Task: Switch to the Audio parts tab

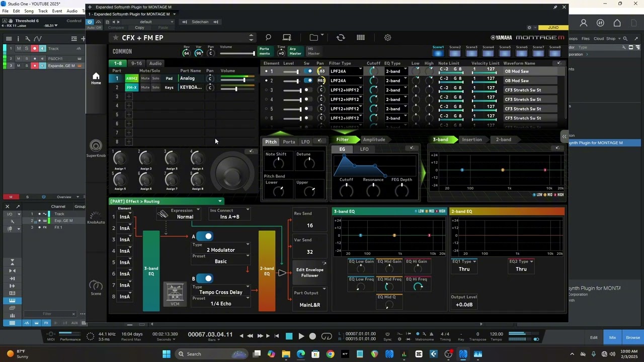Action: [x=155, y=63]
